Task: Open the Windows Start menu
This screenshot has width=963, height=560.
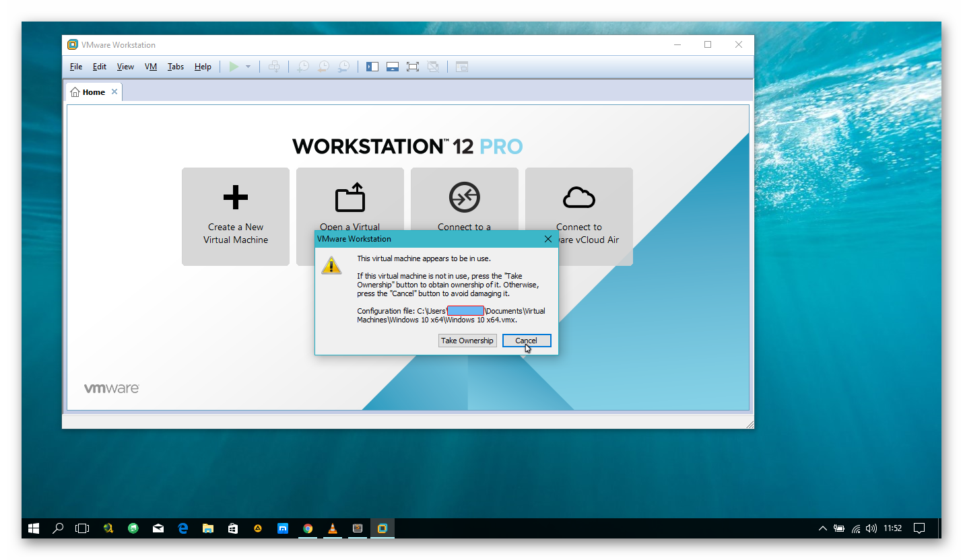Action: tap(34, 528)
